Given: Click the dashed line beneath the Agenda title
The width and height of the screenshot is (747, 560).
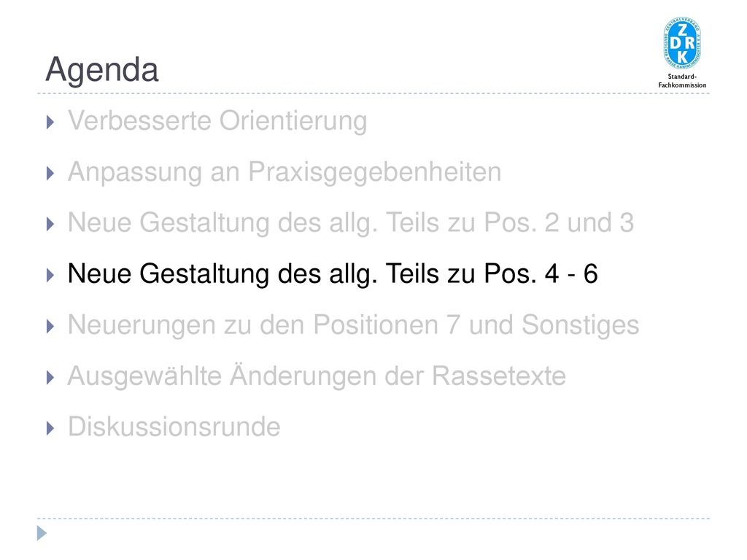Looking at the screenshot, I should pos(373,94).
